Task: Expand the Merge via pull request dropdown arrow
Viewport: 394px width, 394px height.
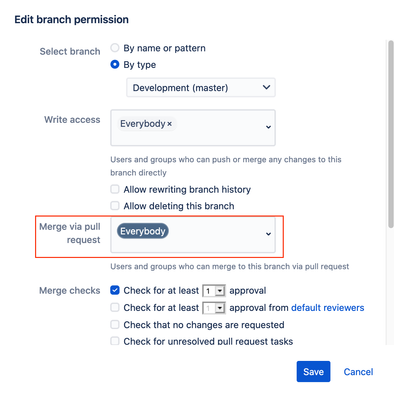Action: pos(268,234)
